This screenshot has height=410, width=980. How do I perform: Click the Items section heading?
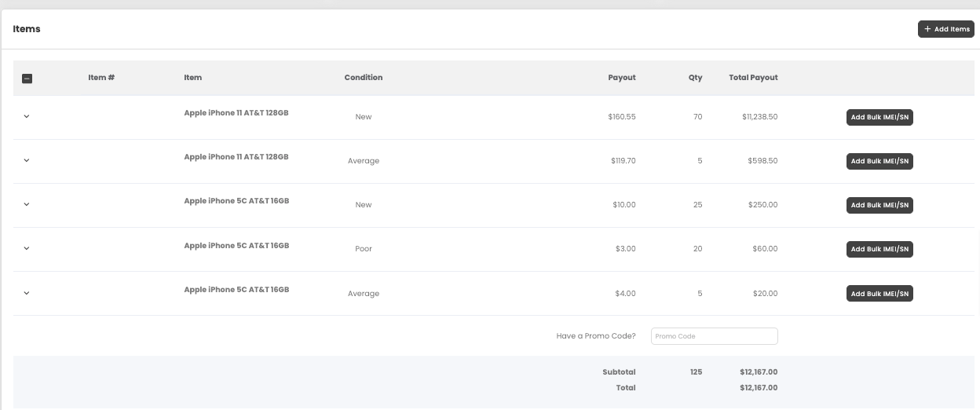point(27,29)
